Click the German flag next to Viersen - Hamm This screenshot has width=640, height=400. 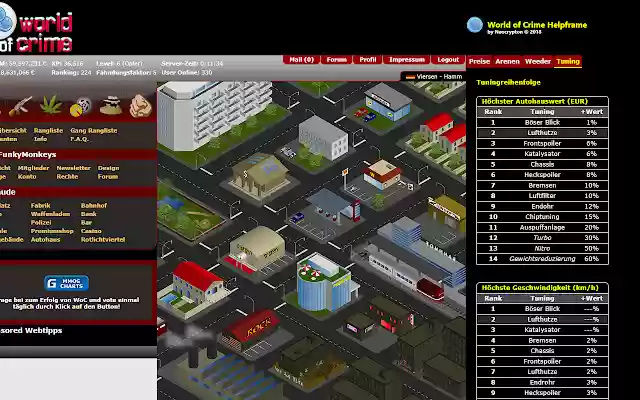(x=410, y=77)
